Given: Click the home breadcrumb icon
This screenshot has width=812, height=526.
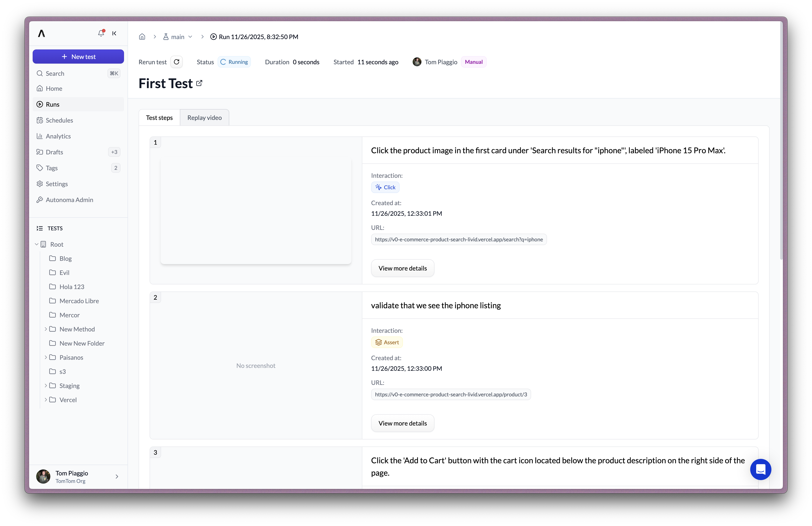Looking at the screenshot, I should pyautogui.click(x=142, y=36).
